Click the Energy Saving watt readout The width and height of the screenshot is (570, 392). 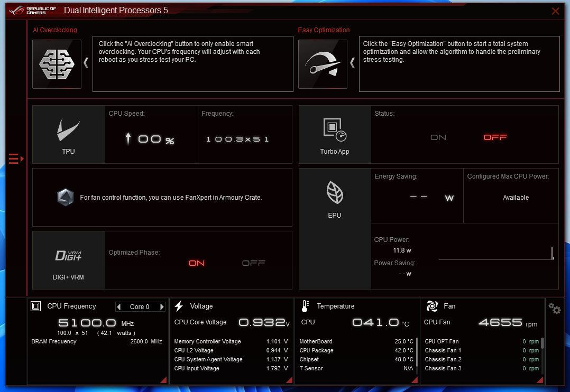[x=432, y=198]
